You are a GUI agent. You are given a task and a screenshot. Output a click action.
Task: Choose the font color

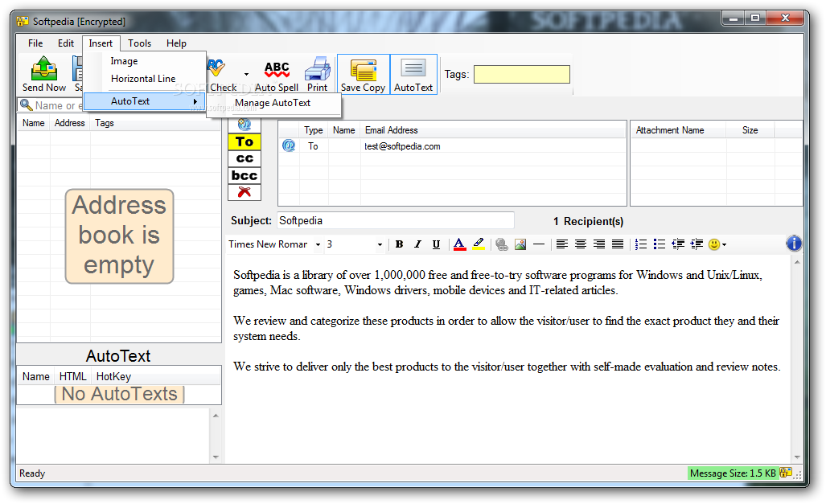459,244
